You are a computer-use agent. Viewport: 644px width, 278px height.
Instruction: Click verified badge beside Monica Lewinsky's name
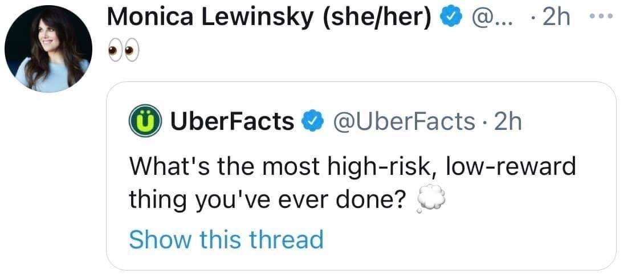point(451,18)
